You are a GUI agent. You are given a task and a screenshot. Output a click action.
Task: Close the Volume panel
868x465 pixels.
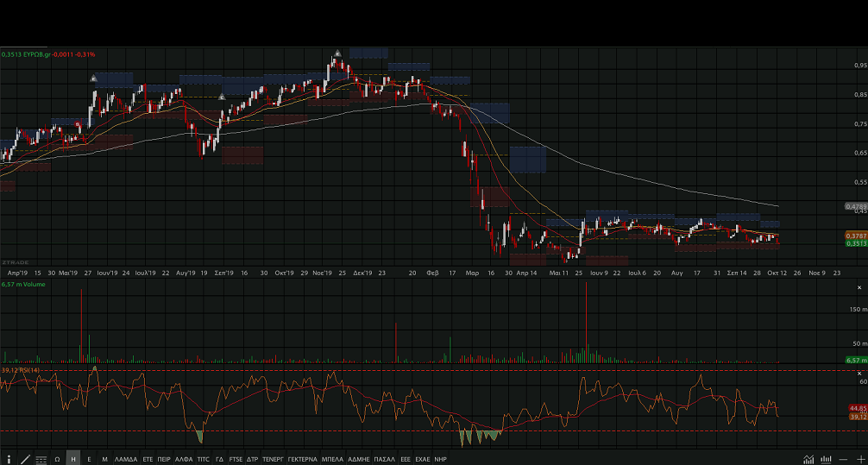(859, 286)
